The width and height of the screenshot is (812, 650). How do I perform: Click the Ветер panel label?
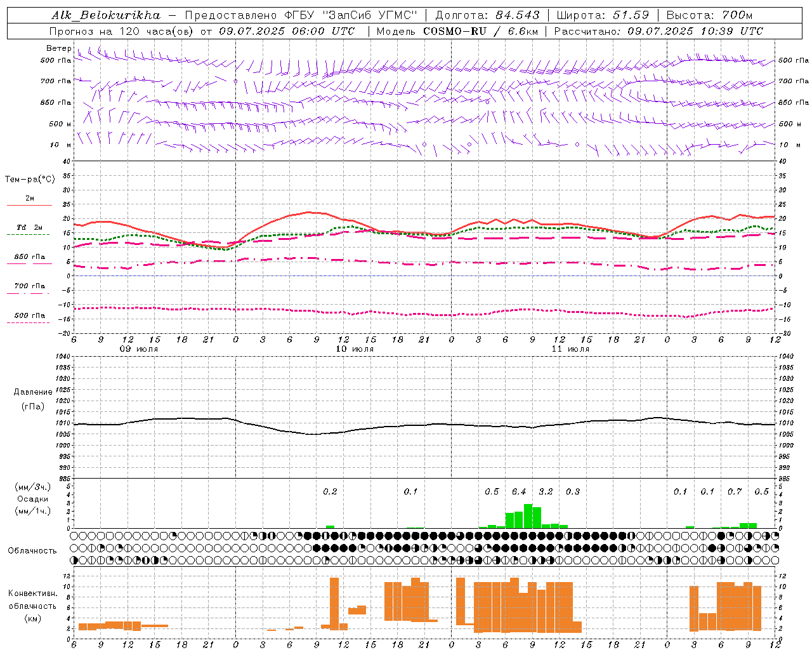pyautogui.click(x=59, y=48)
